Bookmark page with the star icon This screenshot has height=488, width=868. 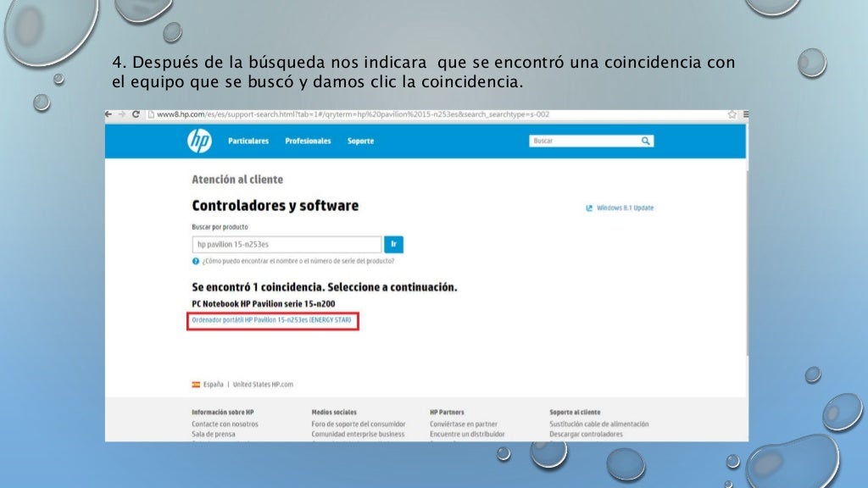[x=732, y=114]
